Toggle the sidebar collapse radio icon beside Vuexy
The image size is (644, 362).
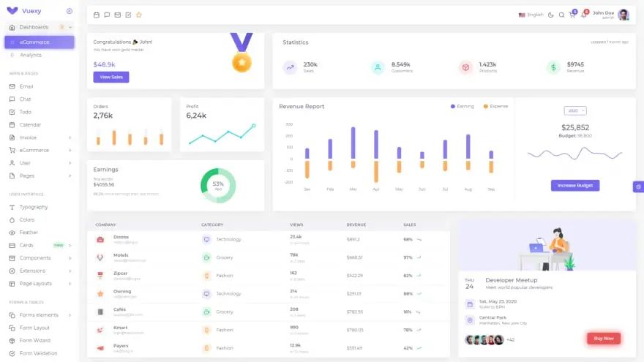pos(70,11)
